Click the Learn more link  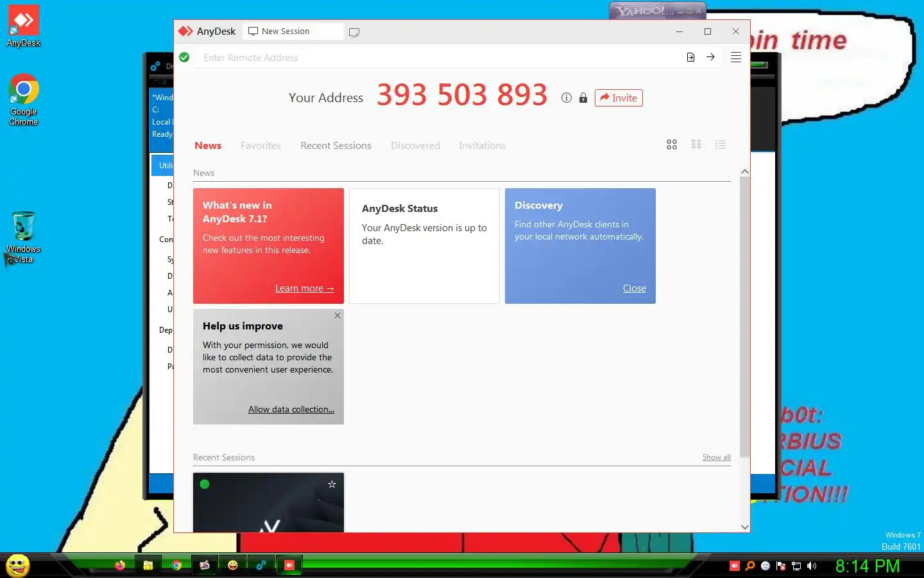304,288
